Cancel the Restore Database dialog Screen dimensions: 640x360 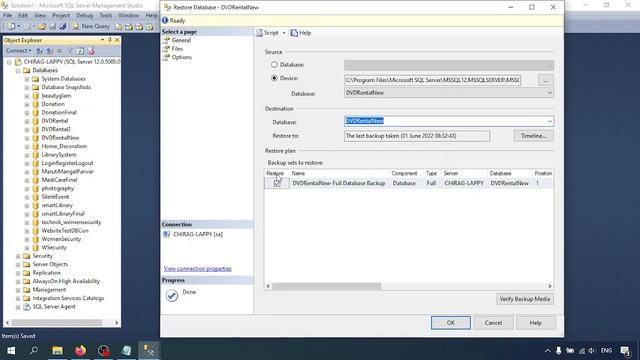click(493, 322)
